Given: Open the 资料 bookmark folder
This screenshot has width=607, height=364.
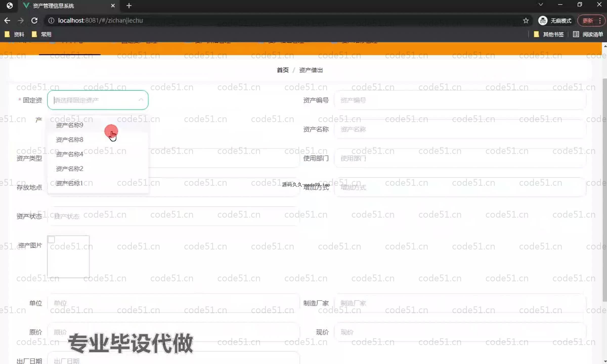Looking at the screenshot, I should tap(15, 34).
